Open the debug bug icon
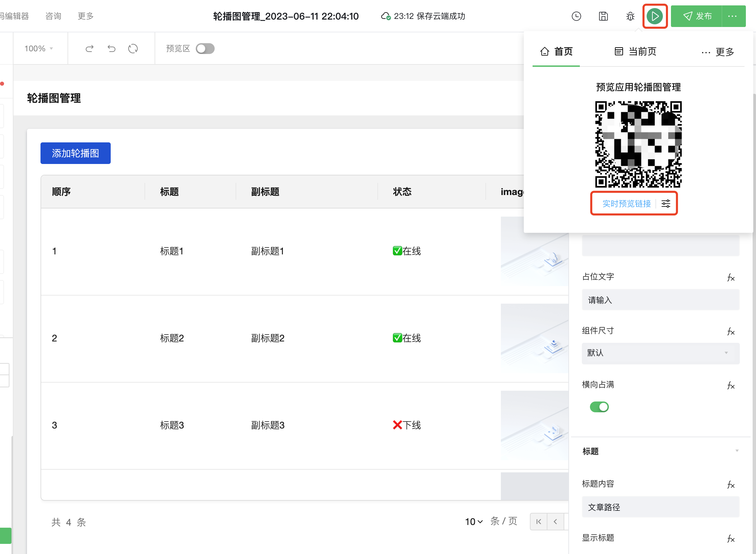Image resolution: width=756 pixels, height=554 pixels. click(630, 16)
